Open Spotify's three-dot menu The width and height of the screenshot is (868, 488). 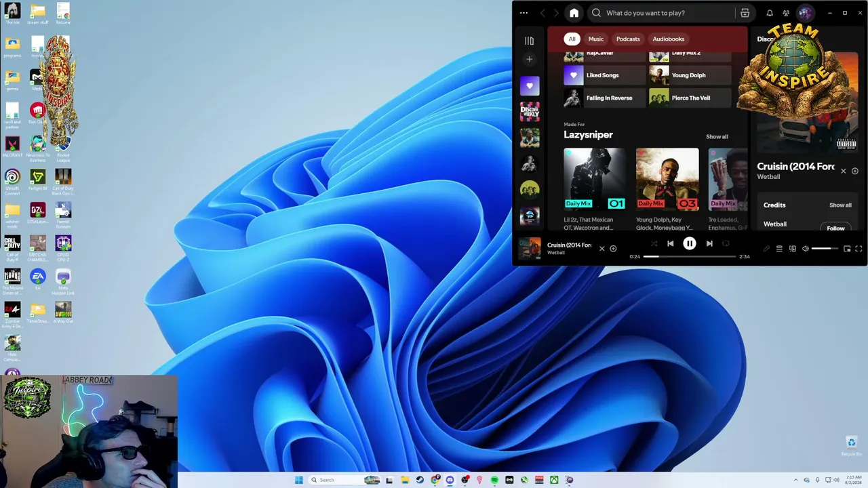click(x=524, y=13)
